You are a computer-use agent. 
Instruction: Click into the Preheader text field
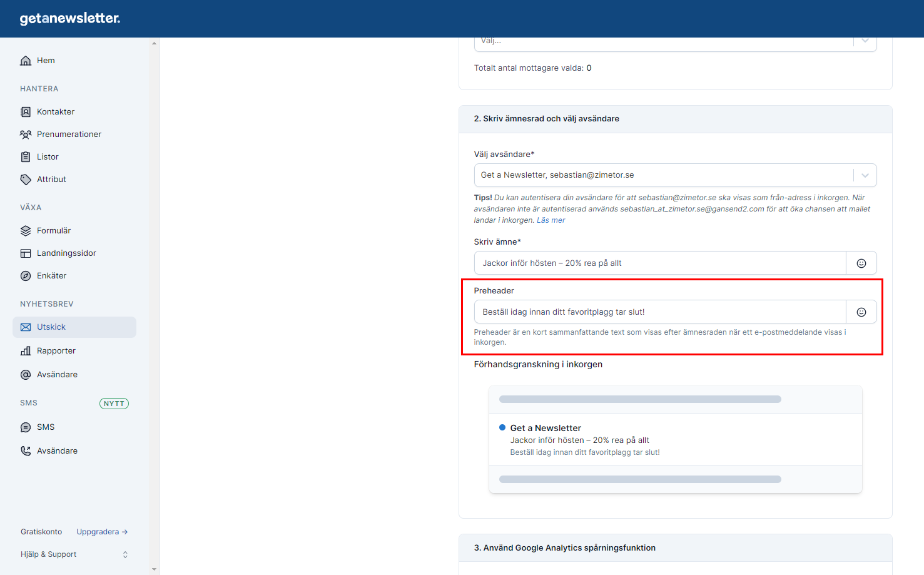[660, 312]
